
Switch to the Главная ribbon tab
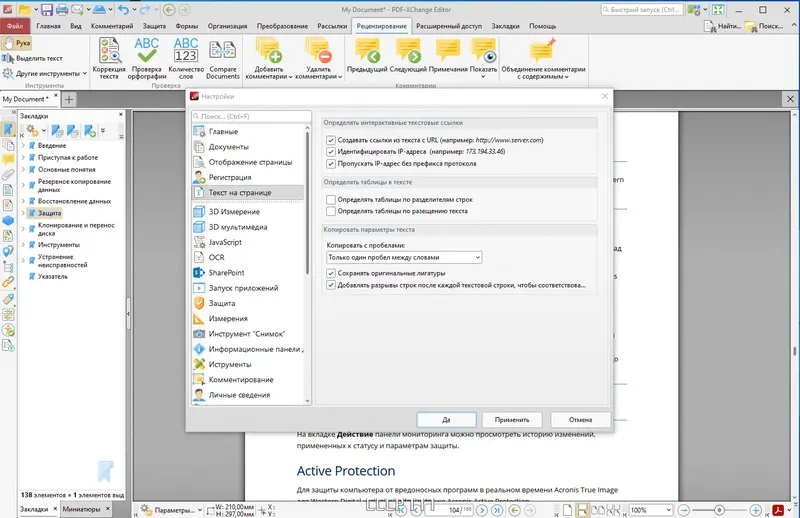[48, 26]
